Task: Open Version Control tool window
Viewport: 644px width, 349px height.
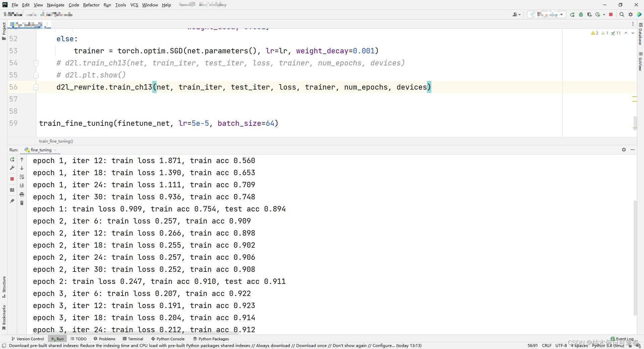Action: pos(28,339)
